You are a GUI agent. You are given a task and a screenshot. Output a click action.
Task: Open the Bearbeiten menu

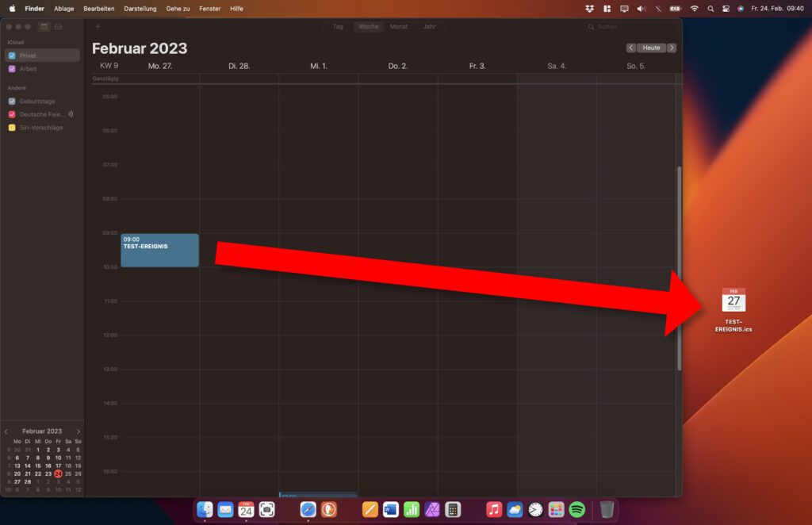coord(98,8)
